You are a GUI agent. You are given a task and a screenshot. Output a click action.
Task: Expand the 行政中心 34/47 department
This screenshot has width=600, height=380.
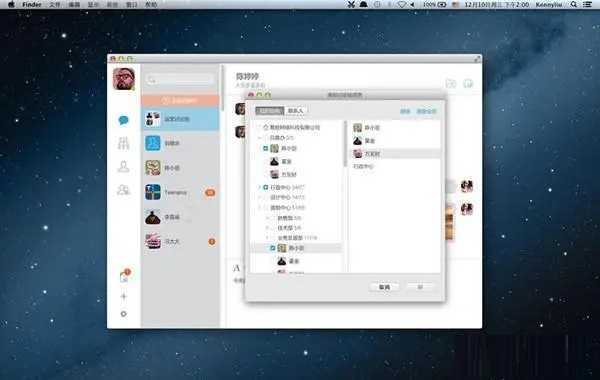click(260, 188)
